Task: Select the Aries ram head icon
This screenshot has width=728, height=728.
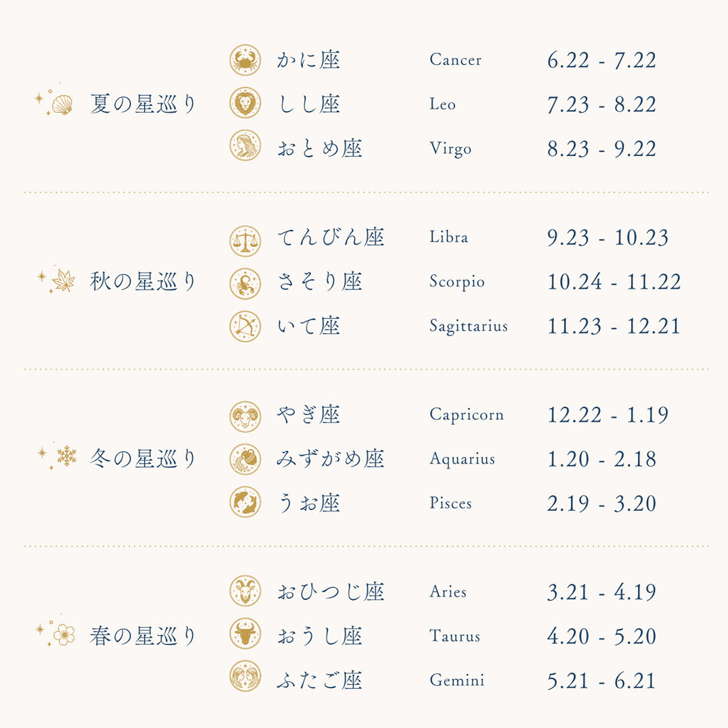Action: click(x=245, y=591)
